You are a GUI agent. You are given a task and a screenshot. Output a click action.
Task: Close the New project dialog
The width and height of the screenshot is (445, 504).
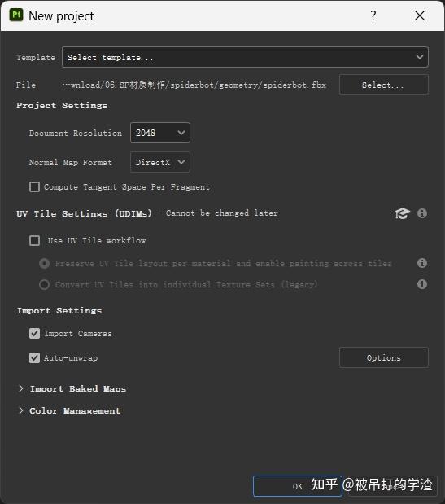click(420, 15)
